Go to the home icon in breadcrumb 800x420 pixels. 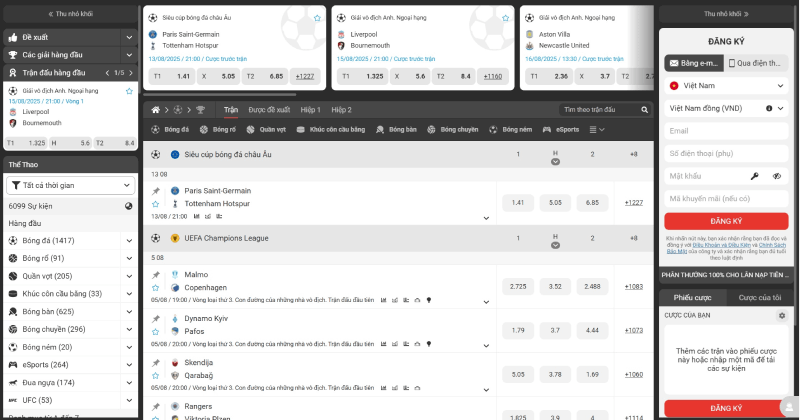tap(156, 110)
